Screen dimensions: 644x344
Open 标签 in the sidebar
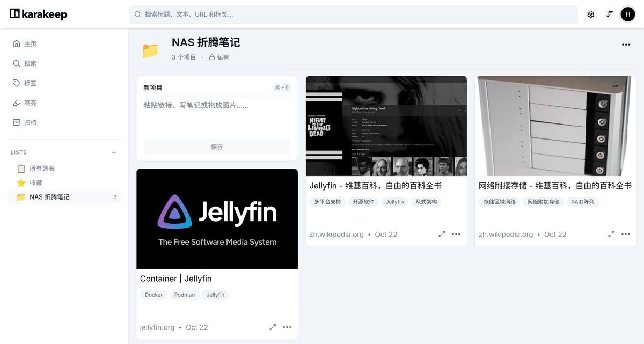(x=64, y=83)
